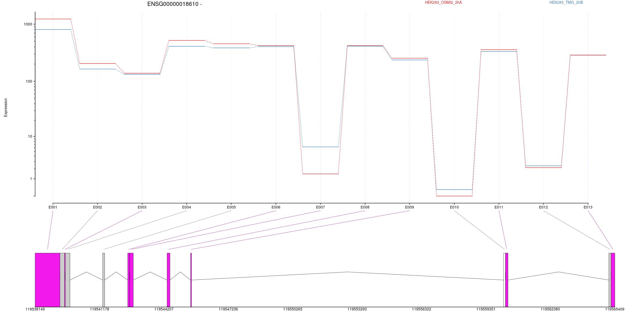Click exon label E001
This screenshot has height=322, width=644.
pyautogui.click(x=53, y=207)
